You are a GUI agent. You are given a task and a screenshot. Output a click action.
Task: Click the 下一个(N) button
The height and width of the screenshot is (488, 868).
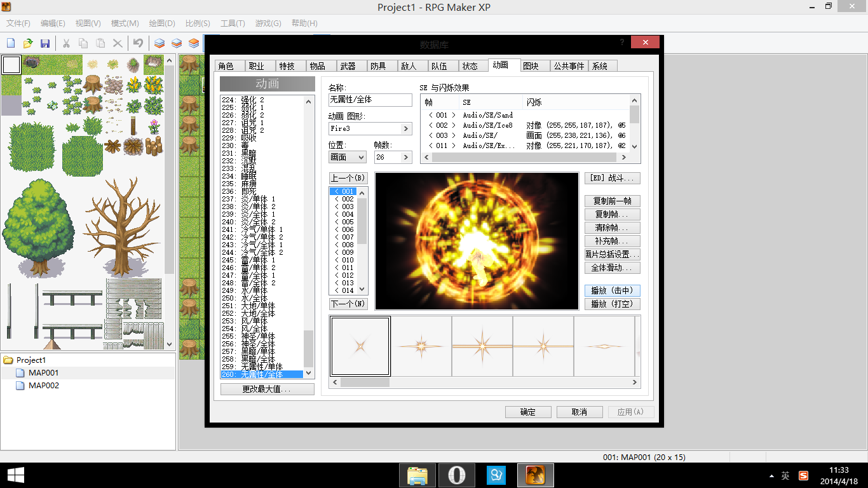(348, 304)
